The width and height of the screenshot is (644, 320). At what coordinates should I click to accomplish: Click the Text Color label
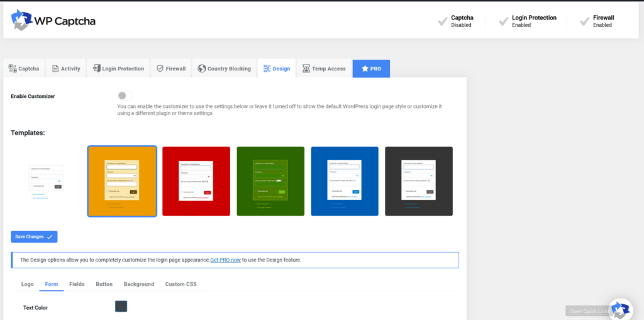35,307
